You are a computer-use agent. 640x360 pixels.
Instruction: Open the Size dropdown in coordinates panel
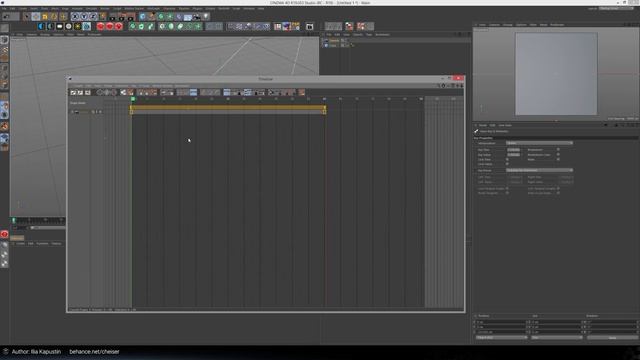556,338
